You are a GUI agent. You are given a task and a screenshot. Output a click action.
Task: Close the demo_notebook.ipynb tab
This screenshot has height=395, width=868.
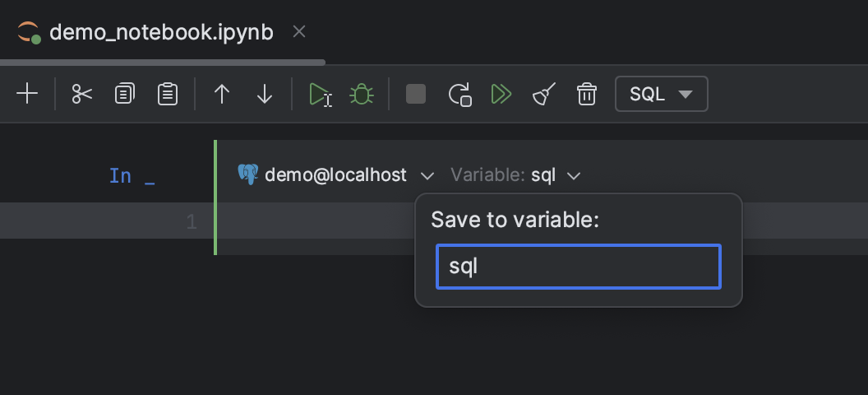[x=299, y=32]
